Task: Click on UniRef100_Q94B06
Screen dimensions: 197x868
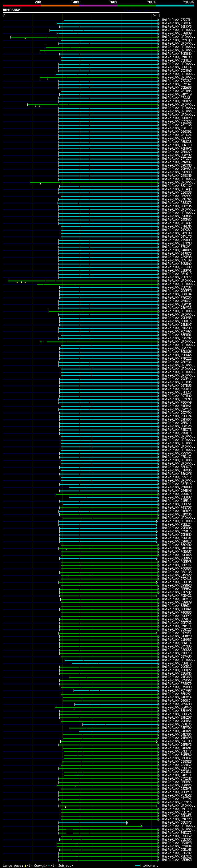Action: point(176,491)
